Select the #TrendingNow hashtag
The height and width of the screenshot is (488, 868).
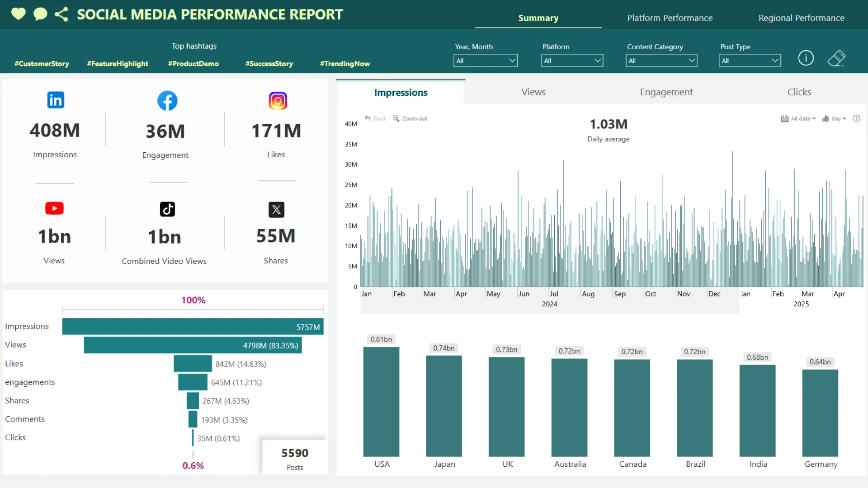(345, 64)
